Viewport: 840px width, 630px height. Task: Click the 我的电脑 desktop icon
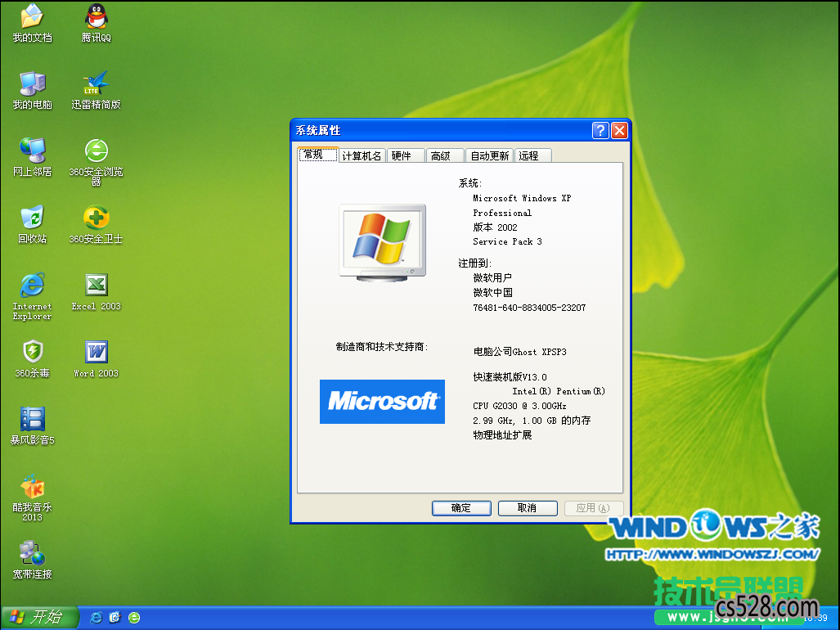32,90
